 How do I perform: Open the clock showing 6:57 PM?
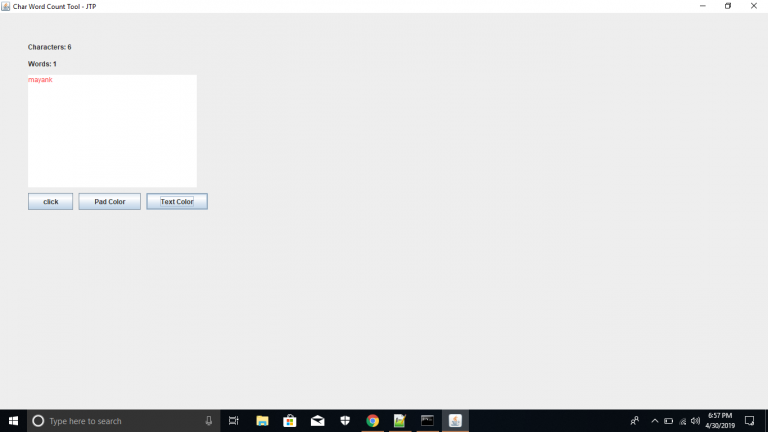[x=720, y=421]
